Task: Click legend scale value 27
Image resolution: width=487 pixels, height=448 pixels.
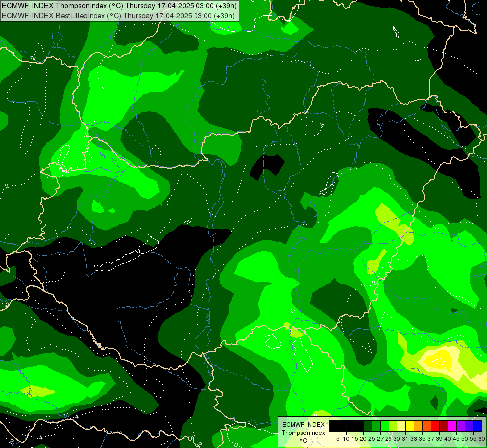Action: (380, 439)
